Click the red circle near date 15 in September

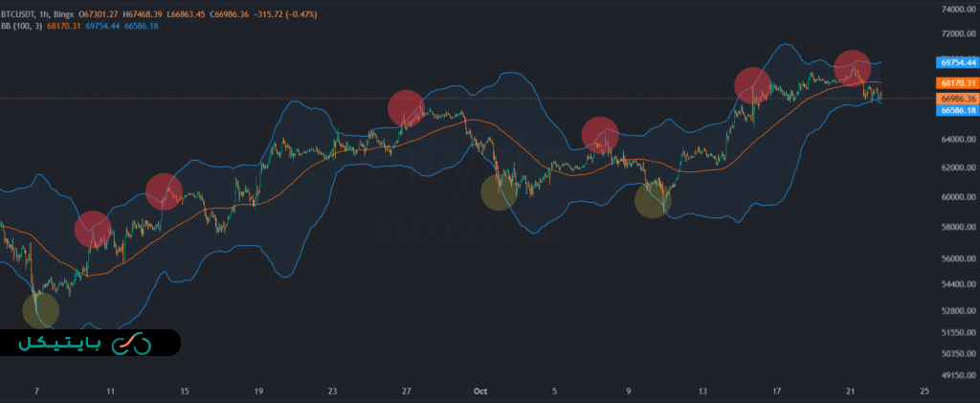[x=164, y=191]
